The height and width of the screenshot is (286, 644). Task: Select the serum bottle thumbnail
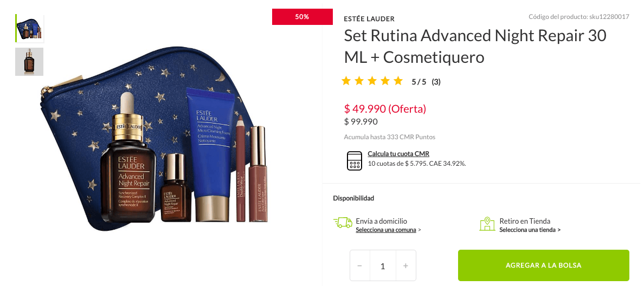point(29,62)
